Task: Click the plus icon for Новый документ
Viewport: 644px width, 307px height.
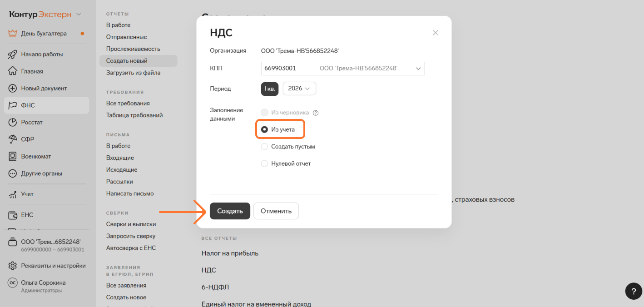Action: (13, 89)
